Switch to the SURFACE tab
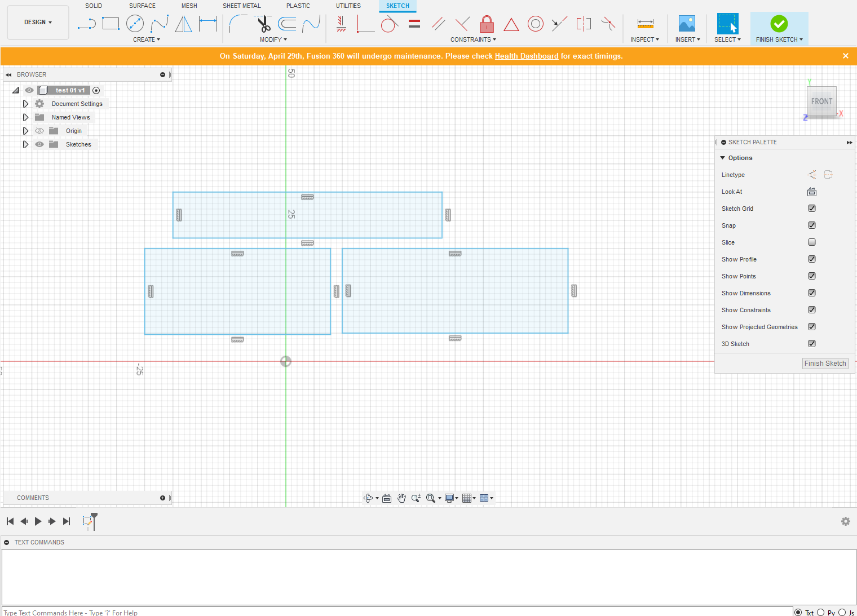 [x=142, y=6]
